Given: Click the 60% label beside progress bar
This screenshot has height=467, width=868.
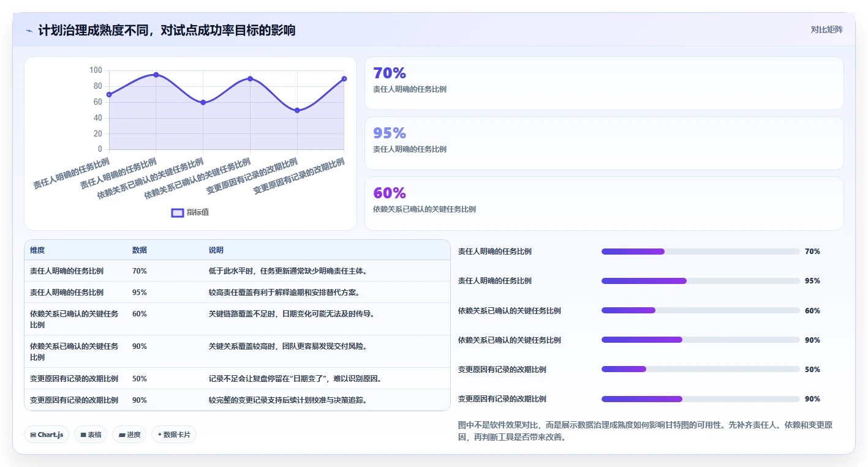Looking at the screenshot, I should [812, 310].
